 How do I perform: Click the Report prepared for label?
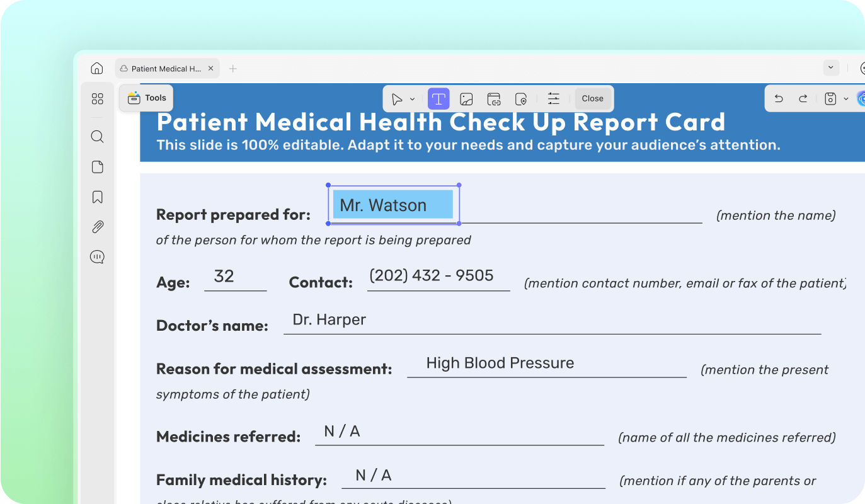coord(233,215)
